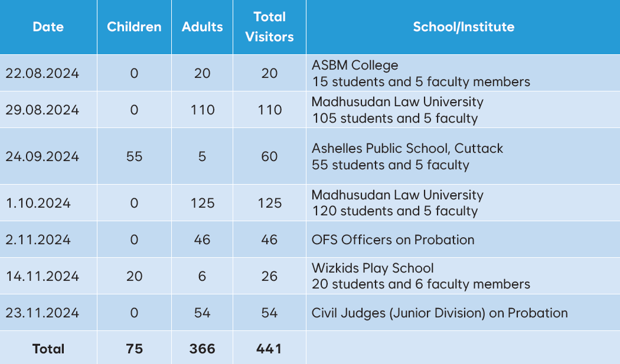Select Ashelles Public School, Cuttack entry
The height and width of the screenshot is (364, 620).
coord(407,149)
